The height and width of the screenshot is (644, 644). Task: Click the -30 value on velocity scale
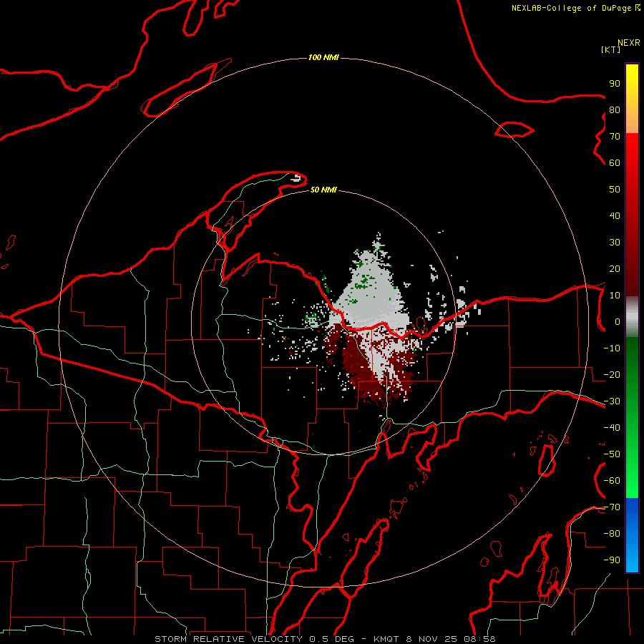tap(612, 401)
